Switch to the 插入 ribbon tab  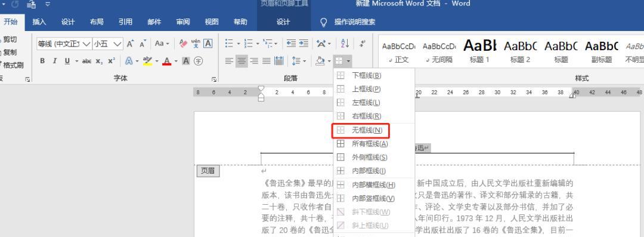[39, 22]
